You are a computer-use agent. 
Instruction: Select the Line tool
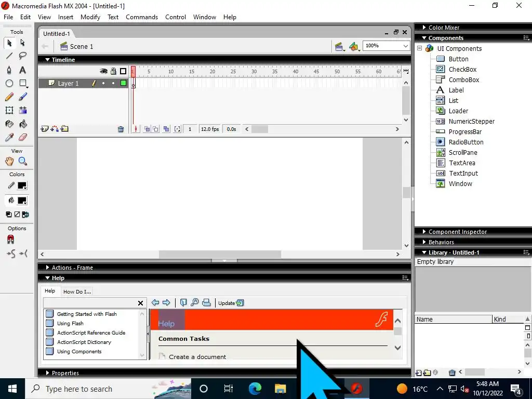coord(9,56)
